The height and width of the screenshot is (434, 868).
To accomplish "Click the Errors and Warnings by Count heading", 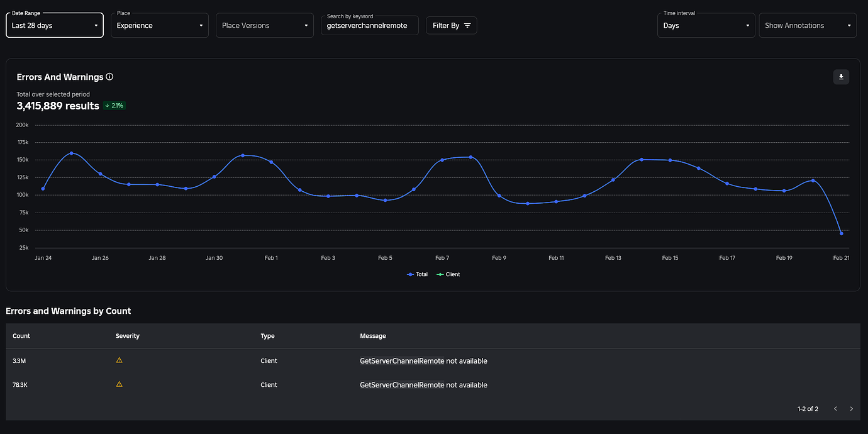I will tap(69, 311).
